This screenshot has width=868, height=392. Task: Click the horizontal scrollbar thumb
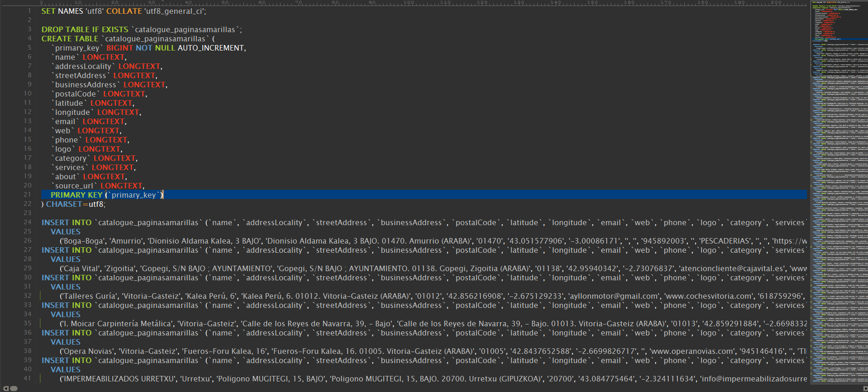click(x=14, y=389)
